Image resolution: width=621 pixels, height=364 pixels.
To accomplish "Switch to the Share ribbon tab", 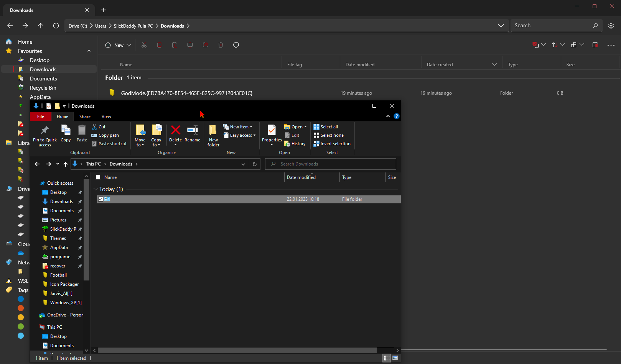I will (85, 116).
